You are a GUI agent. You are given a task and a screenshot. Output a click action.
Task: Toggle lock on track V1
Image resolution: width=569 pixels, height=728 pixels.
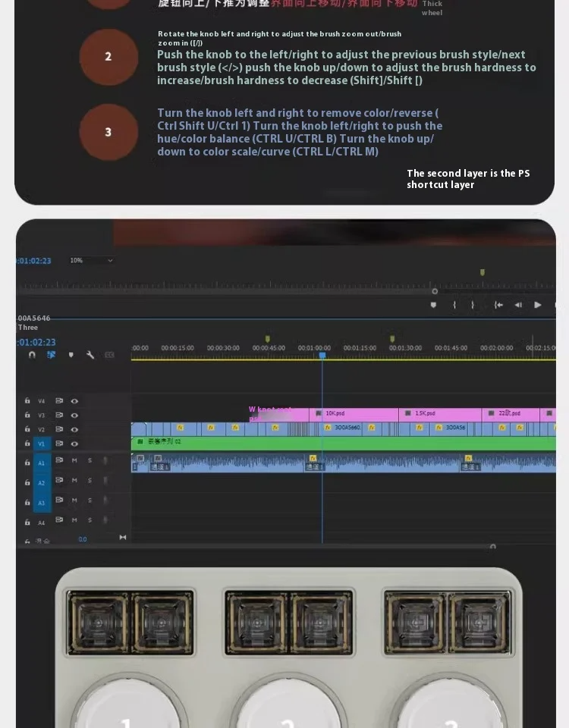coord(27,444)
